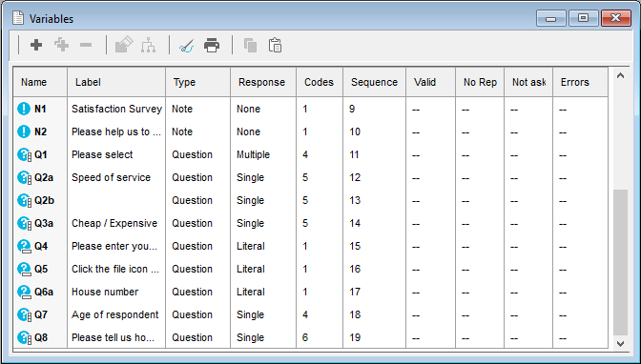Click the Valid column header
Image resolution: width=641 pixels, height=364 pixels.
pyautogui.click(x=430, y=82)
